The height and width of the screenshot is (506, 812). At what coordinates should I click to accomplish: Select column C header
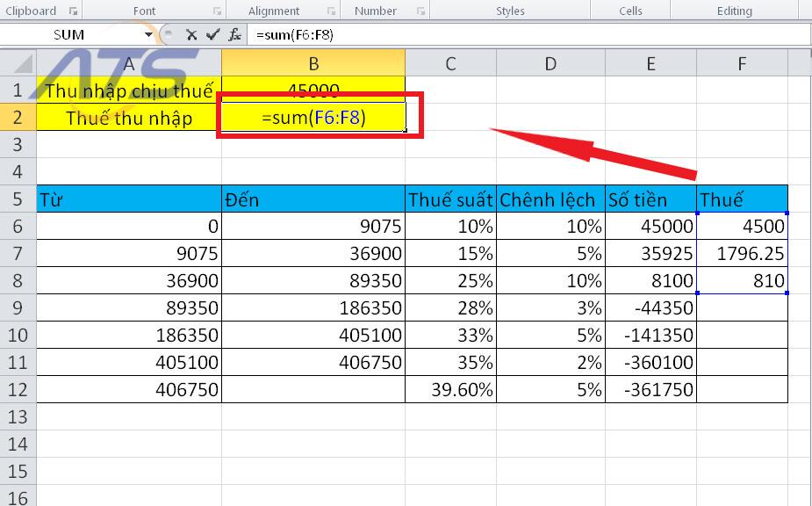(x=449, y=63)
